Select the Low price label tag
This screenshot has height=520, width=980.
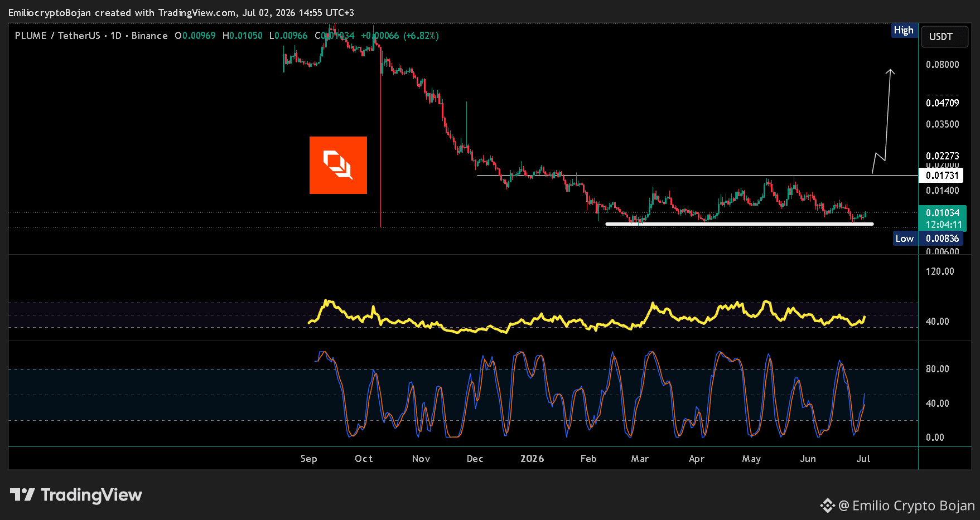(x=904, y=239)
